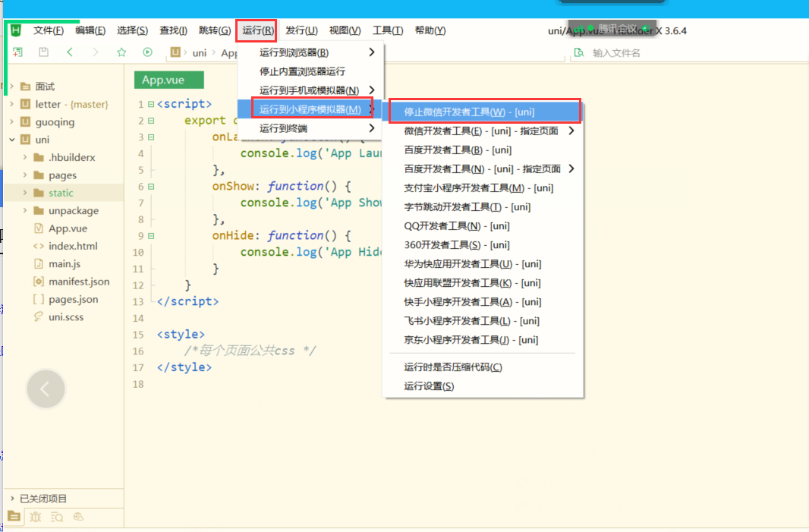Click the manifest.json gear file icon
The height and width of the screenshot is (532, 809).
click(39, 282)
